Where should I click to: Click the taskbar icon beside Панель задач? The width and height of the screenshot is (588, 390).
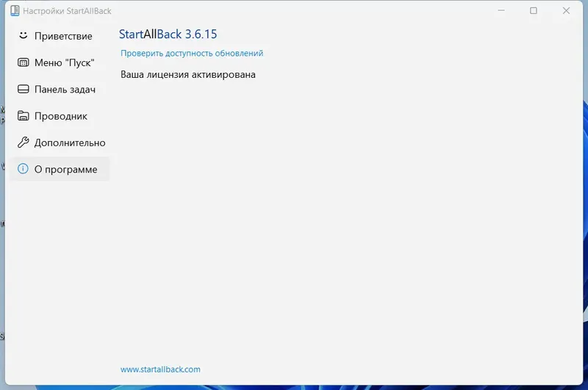tap(24, 89)
